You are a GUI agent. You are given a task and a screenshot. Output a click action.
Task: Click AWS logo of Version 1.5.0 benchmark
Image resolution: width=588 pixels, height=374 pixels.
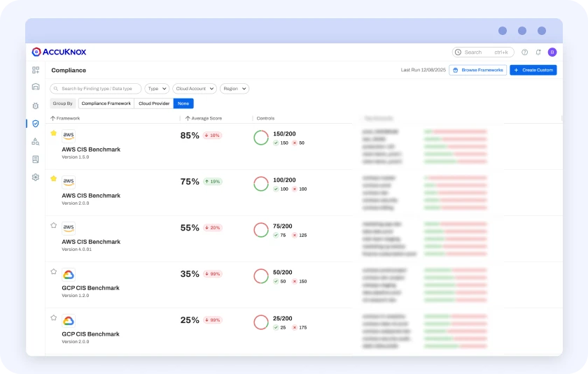tap(69, 136)
